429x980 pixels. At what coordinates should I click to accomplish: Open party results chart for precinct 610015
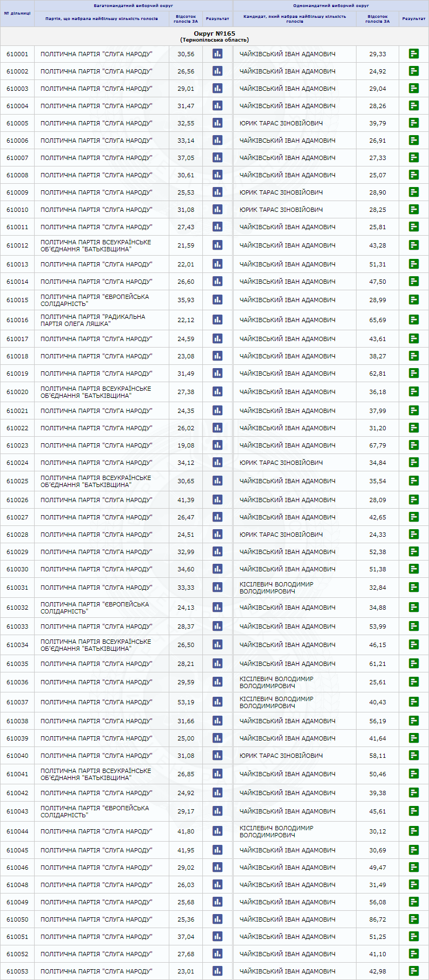coord(217,299)
